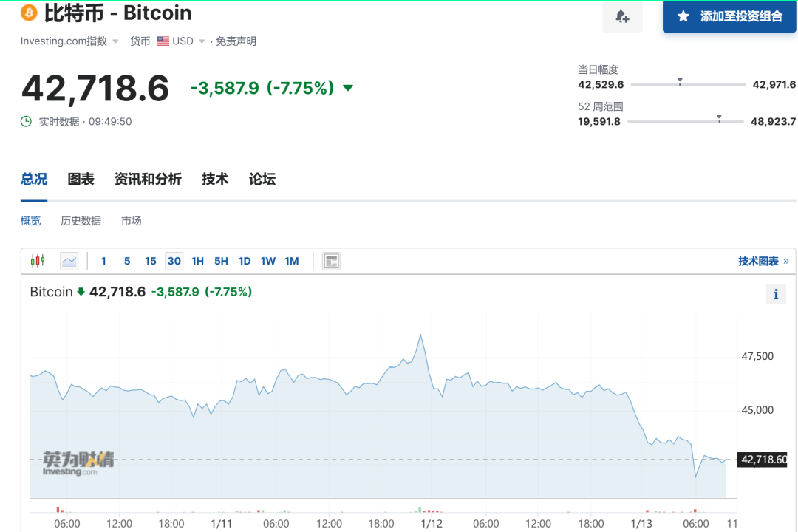Click the 42,718.60 price label on chart axis
Viewport: 798px width, 532px height.
click(x=763, y=460)
